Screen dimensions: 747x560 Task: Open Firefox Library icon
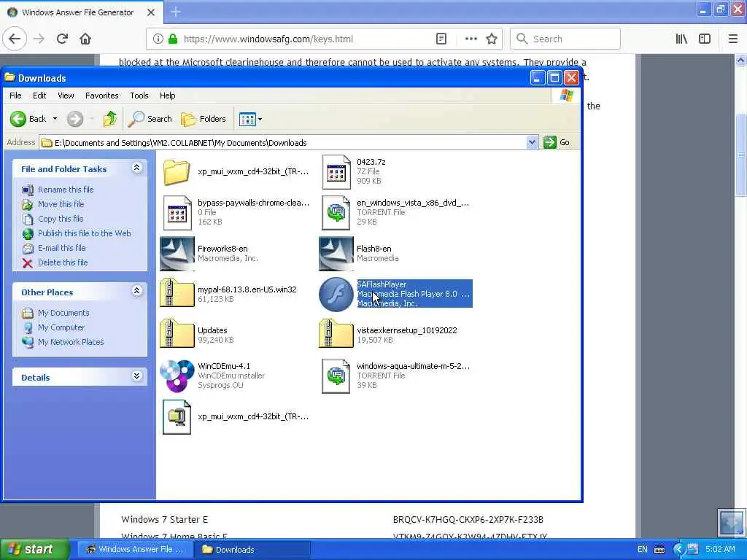coord(681,39)
